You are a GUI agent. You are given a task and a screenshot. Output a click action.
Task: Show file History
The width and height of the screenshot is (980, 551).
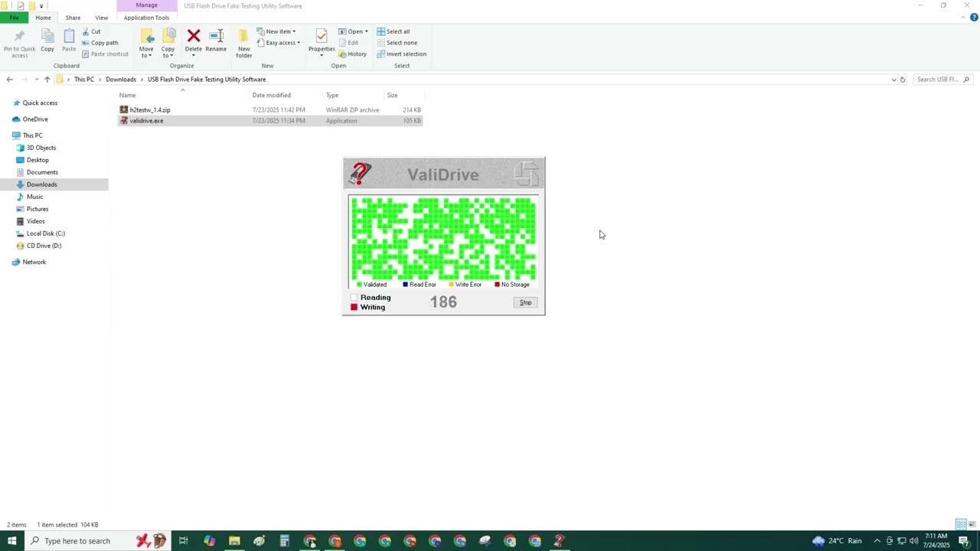(353, 54)
